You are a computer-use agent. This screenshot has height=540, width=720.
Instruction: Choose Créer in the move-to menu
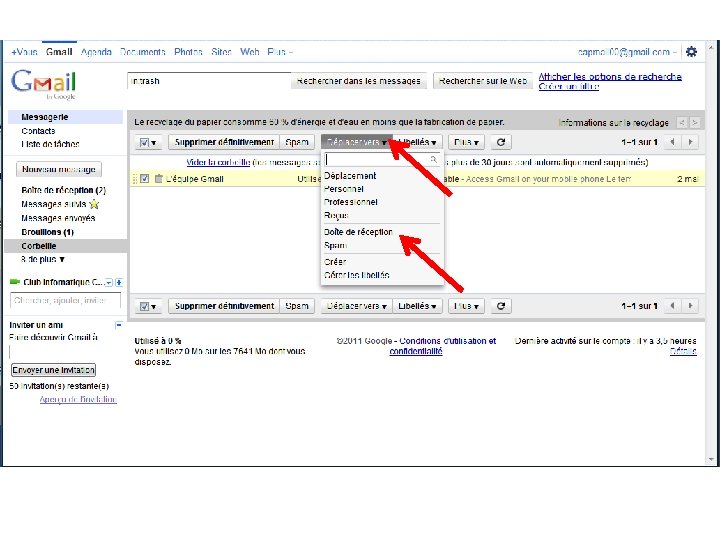click(x=335, y=262)
